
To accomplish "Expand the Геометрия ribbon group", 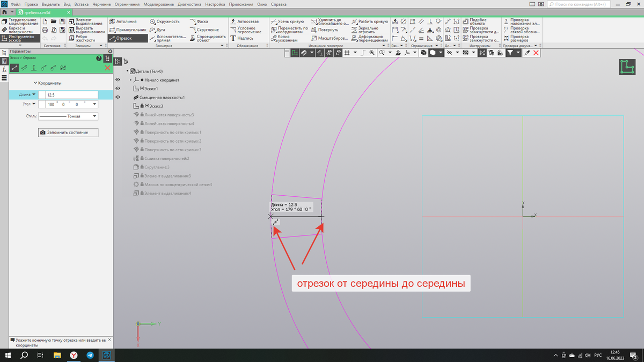I will pos(223,46).
